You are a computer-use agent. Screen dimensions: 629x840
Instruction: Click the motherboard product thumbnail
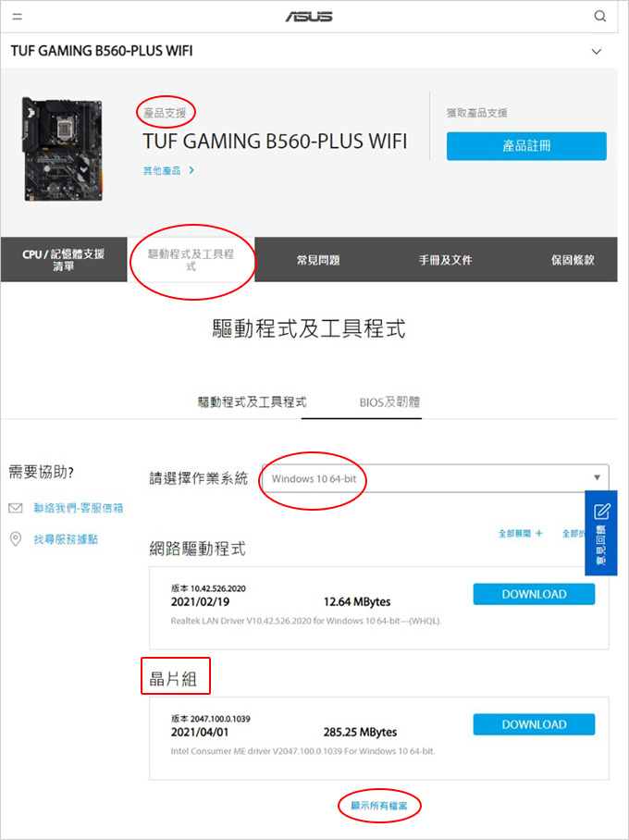(63, 149)
